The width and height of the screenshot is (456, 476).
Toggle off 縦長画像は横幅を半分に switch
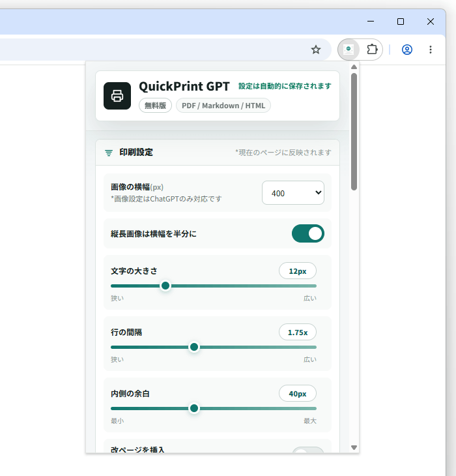(308, 233)
